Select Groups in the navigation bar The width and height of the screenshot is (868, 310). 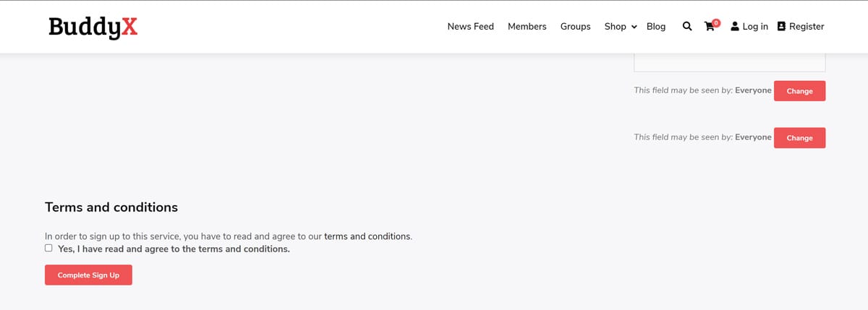coord(575,27)
